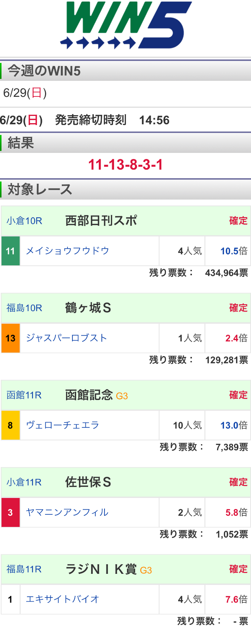Viewport: 251px width, 644px height.
Task: Open the 小倉11R race link
Action: tap(24, 482)
